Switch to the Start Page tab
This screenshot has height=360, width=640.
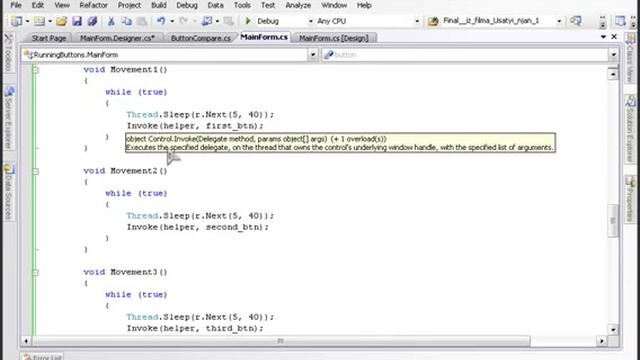tap(49, 38)
